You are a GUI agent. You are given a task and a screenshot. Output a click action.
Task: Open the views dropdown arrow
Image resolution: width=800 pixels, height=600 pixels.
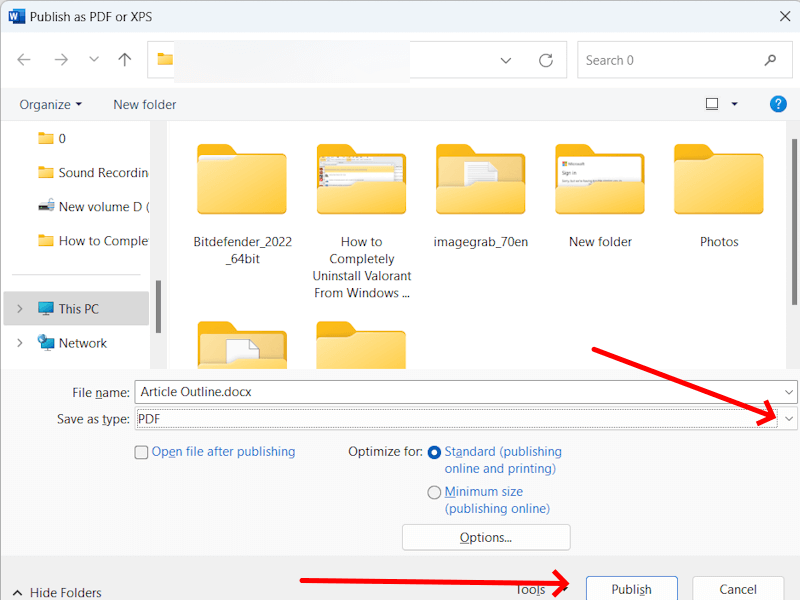tap(733, 103)
